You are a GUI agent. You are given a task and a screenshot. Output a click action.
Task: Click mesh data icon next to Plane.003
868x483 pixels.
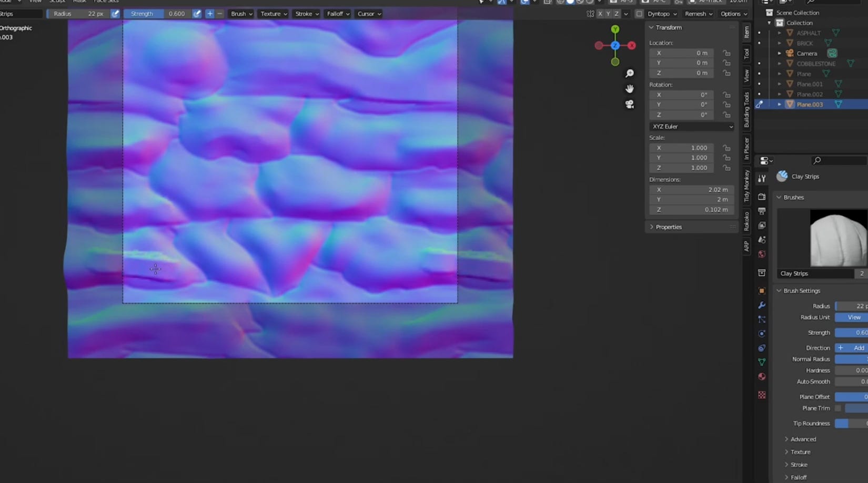coord(839,105)
